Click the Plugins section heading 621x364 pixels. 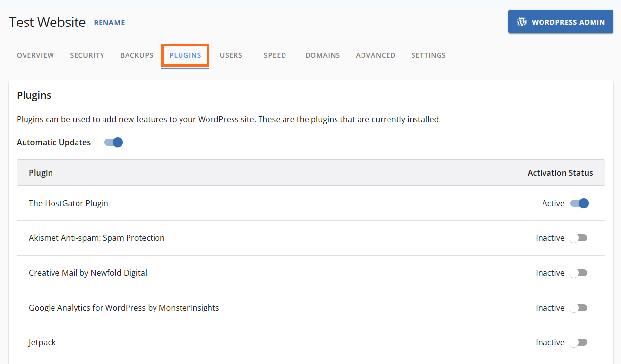34,95
